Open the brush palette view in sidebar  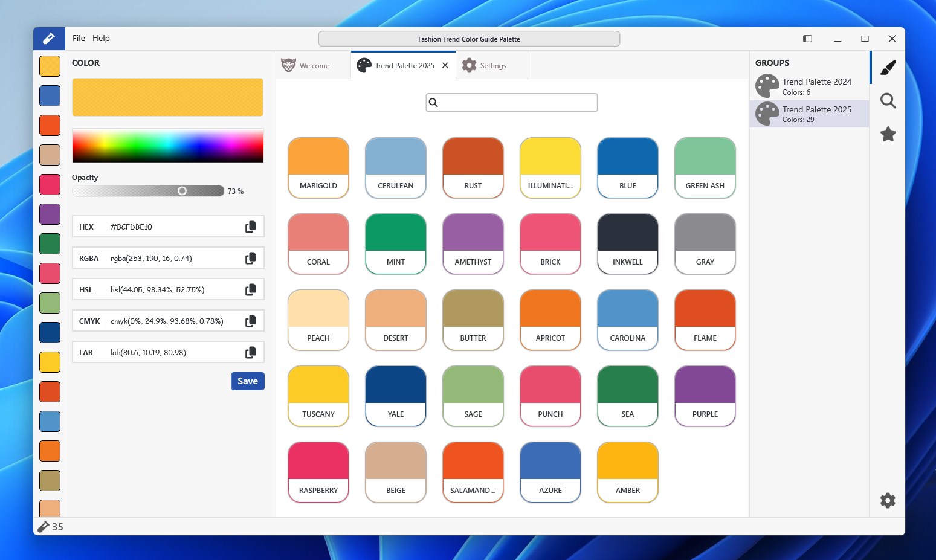pos(888,67)
